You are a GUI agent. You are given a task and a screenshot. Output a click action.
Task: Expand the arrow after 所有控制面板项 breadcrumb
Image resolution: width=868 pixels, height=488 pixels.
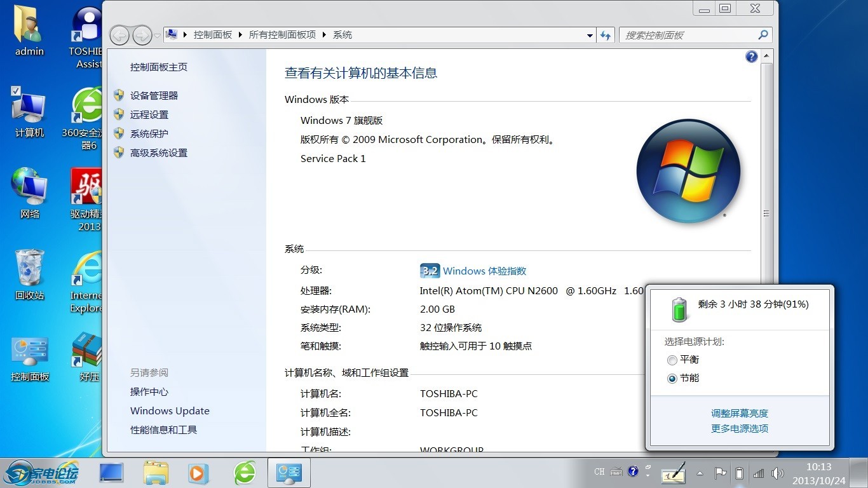point(325,35)
